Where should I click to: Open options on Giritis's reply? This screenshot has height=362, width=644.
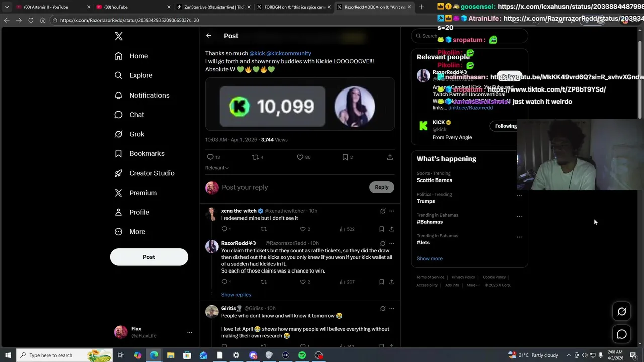point(392,308)
